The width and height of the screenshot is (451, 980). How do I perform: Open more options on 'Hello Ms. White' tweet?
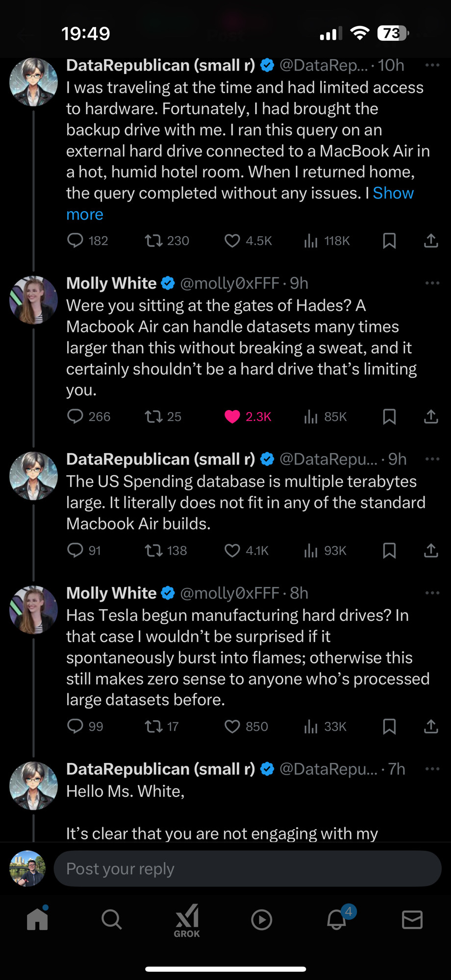tap(432, 769)
